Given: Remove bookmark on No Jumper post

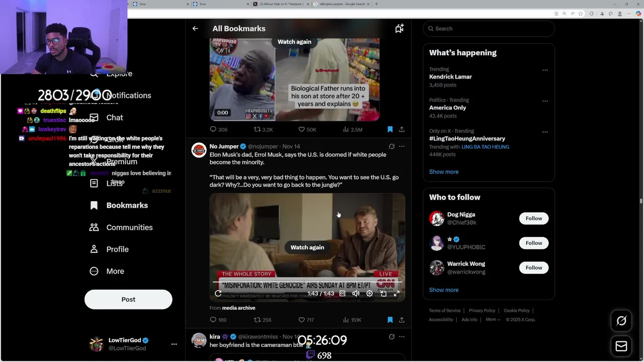Looking at the screenshot, I should tap(390, 320).
